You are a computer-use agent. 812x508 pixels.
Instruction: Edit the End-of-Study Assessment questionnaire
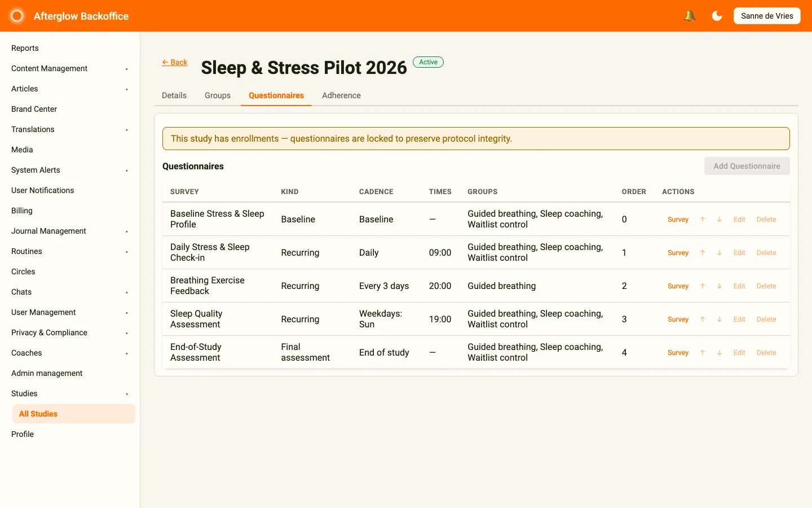pyautogui.click(x=739, y=353)
